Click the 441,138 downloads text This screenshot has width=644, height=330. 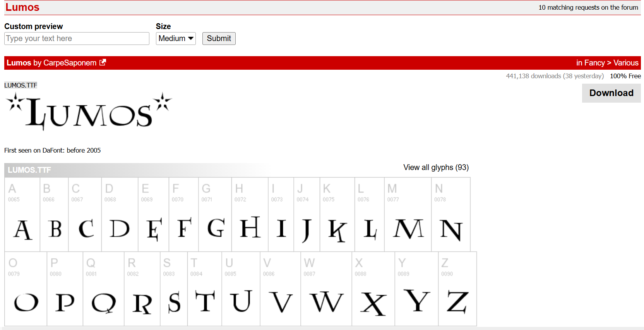pos(555,76)
